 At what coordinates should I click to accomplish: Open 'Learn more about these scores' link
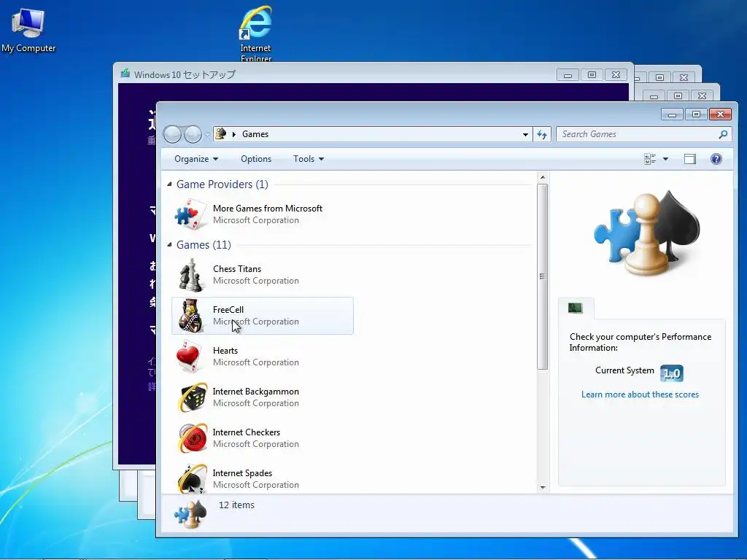pyautogui.click(x=640, y=394)
